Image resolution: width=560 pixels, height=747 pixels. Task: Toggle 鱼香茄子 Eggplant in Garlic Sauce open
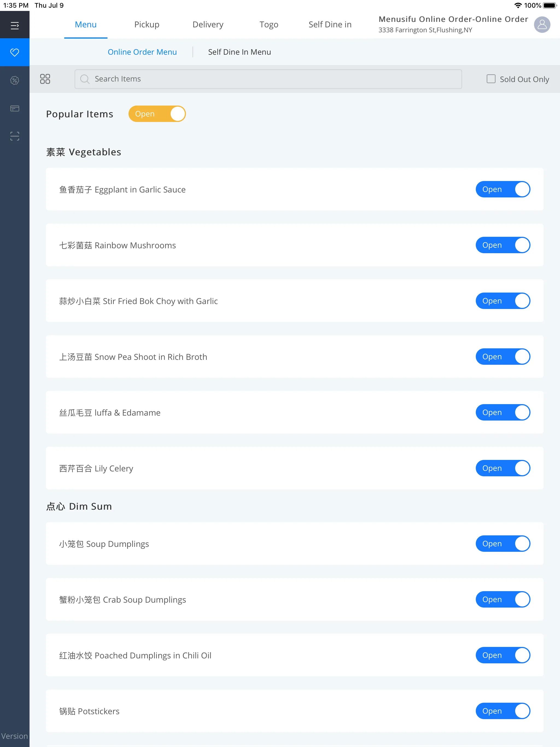[x=503, y=189]
